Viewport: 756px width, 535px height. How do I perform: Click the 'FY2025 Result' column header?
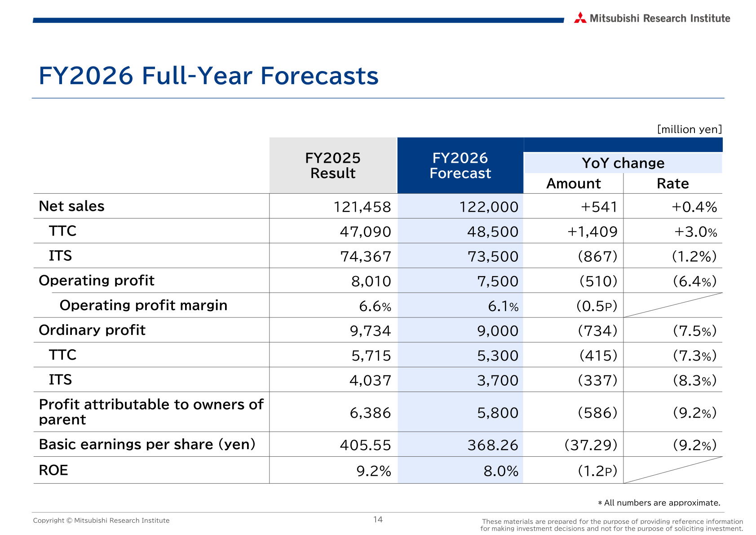[x=333, y=165]
